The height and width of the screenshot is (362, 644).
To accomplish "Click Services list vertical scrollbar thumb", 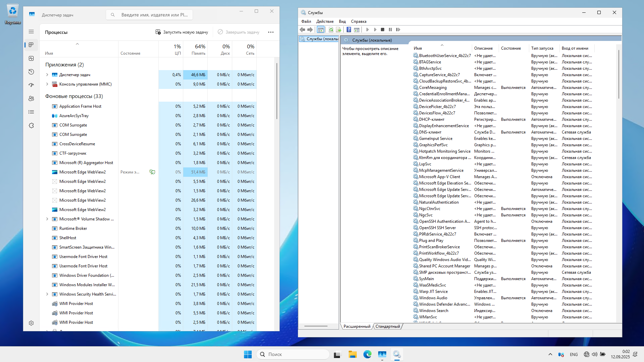I will pyautogui.click(x=618, y=74).
